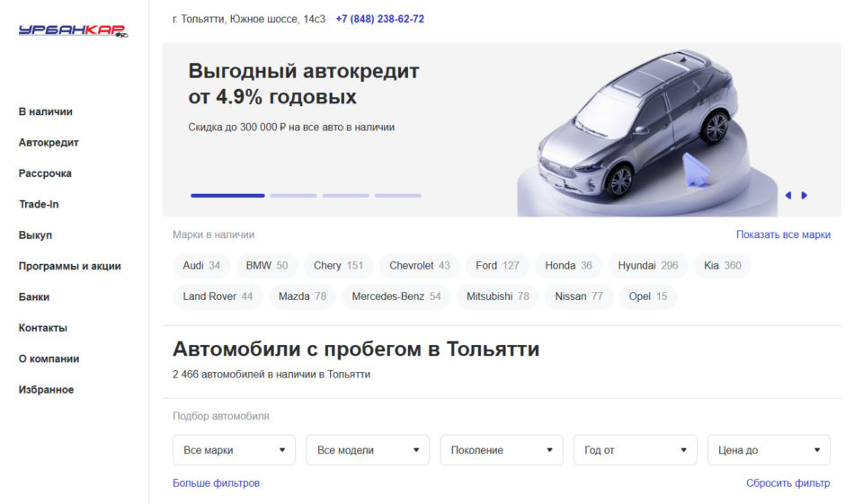This screenshot has height=504, width=854.
Task: Open the Все модели dropdown
Action: [368, 450]
